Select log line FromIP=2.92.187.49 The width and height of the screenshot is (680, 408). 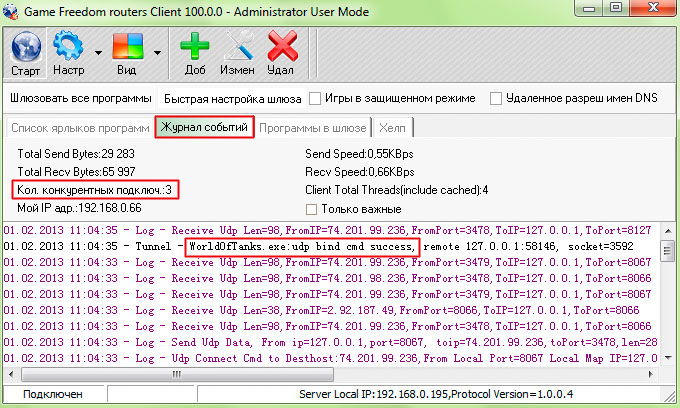point(321,310)
